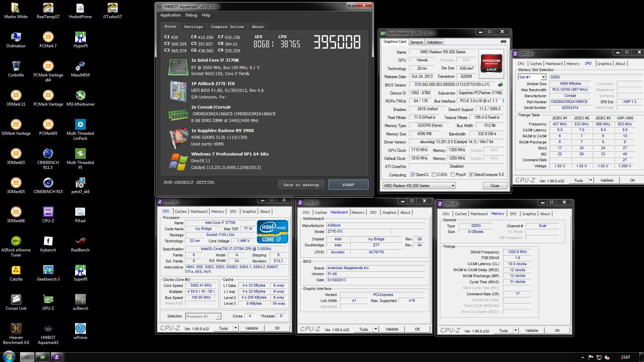The width and height of the screenshot is (644, 362).
Task: Open RealTempGT desktop icon
Action: coord(48,11)
